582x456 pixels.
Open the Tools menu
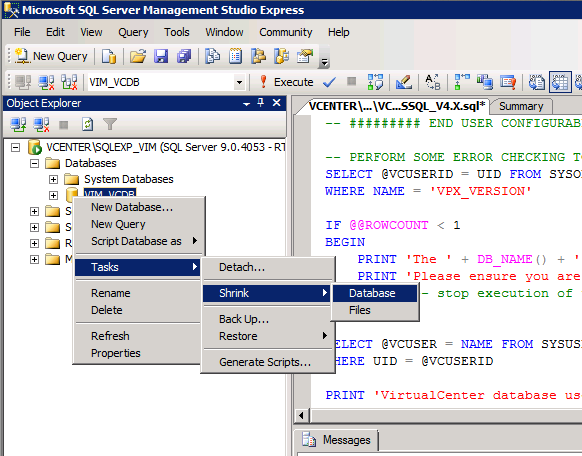177,32
